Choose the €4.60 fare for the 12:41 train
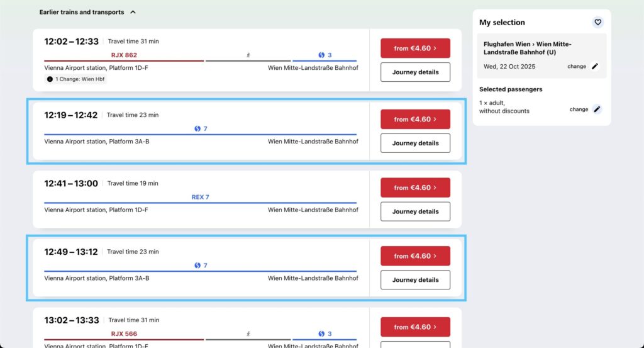This screenshot has height=348, width=644. (x=415, y=188)
